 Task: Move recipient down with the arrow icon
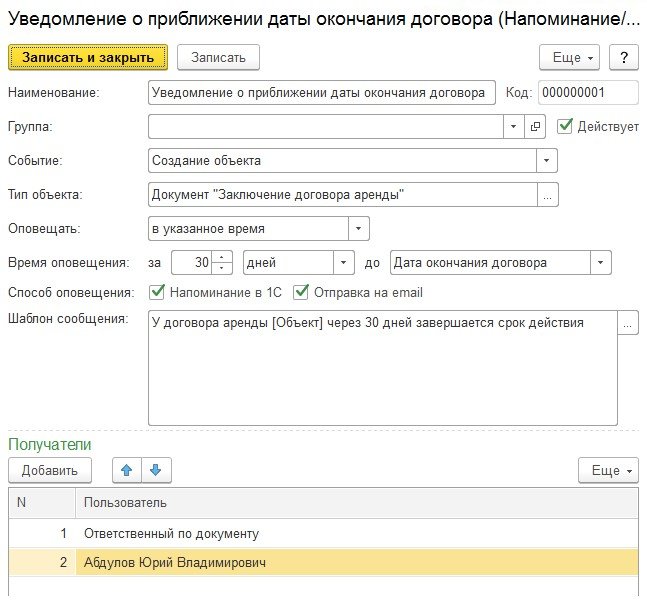(158, 469)
